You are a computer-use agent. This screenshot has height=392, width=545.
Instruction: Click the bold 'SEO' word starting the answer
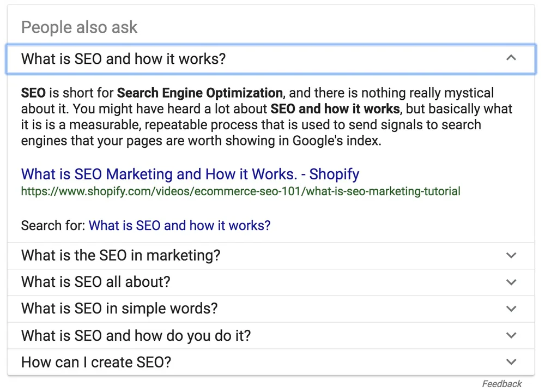33,93
